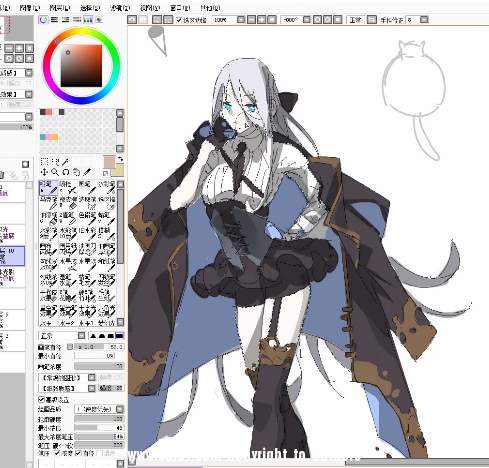This screenshot has height=468, width=489.
Task: Open the 滤镜 filter menu
Action: pos(120,7)
